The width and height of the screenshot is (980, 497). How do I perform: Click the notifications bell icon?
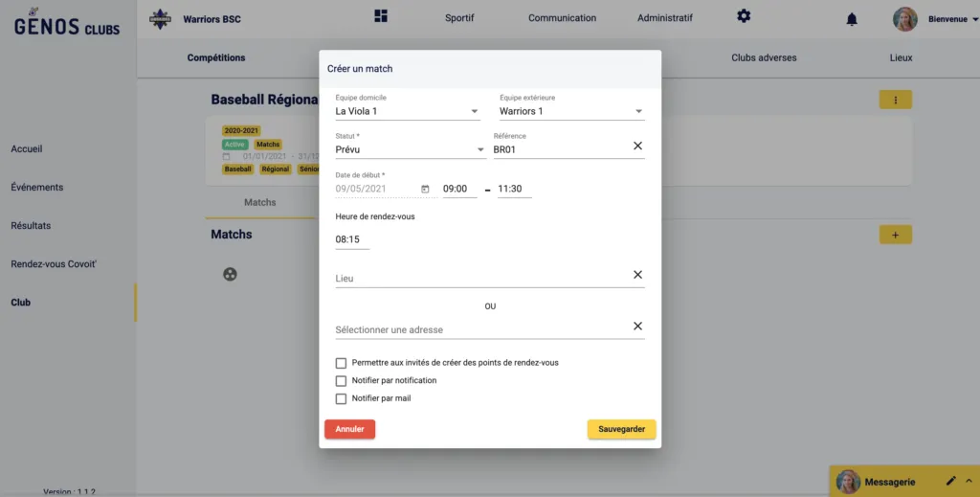click(852, 19)
